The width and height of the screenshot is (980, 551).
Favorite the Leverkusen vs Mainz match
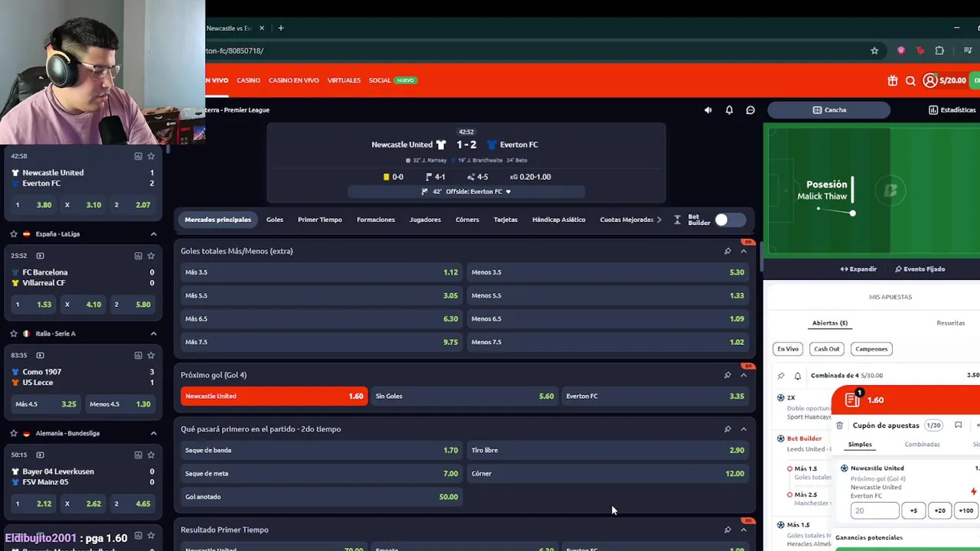[x=151, y=455]
